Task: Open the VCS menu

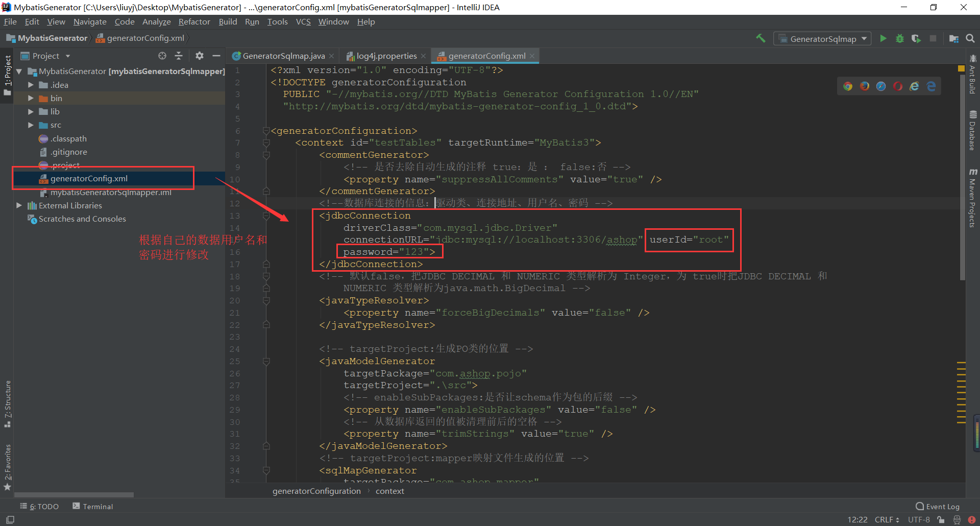Action: (303, 21)
